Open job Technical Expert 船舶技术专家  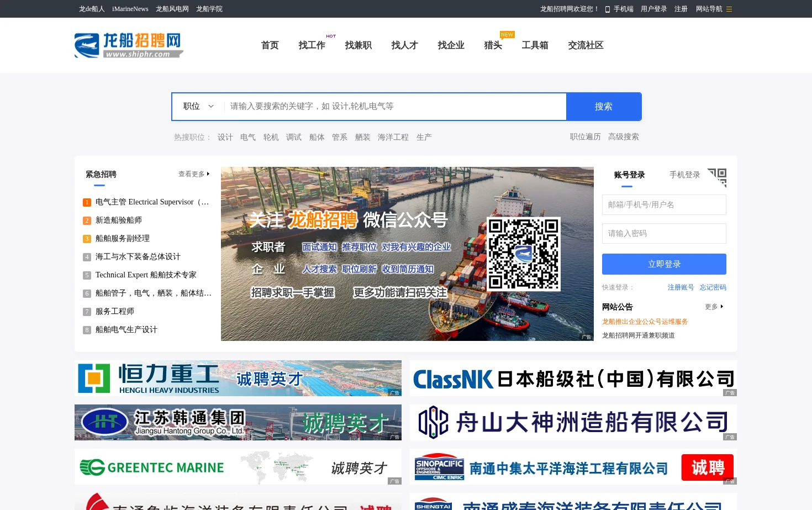click(x=146, y=275)
